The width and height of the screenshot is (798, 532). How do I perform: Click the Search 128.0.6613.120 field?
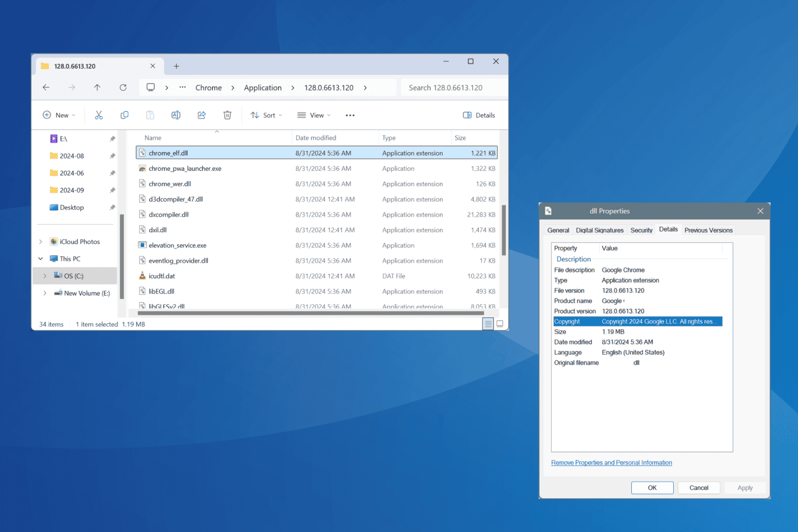454,88
